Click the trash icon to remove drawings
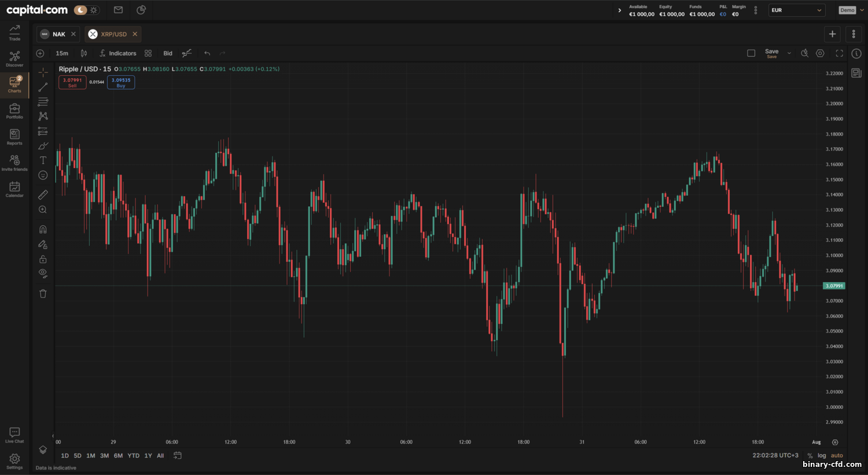868x475 pixels. point(43,294)
